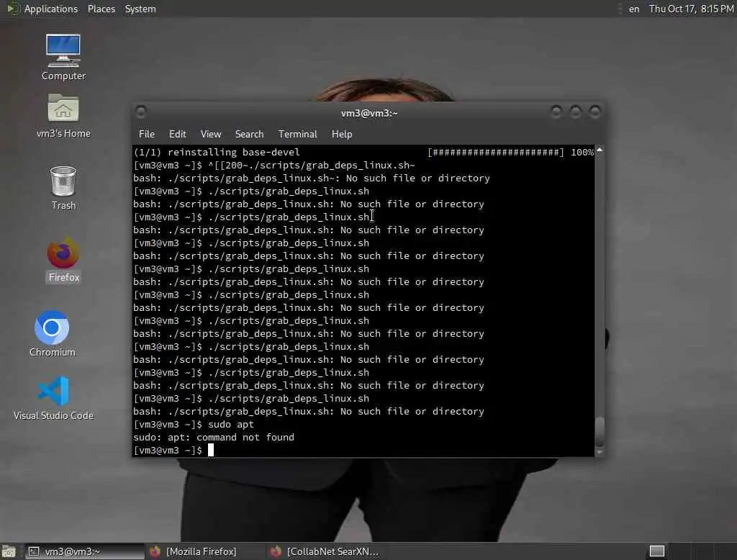Image resolution: width=737 pixels, height=560 pixels.
Task: Click the clock showing Thu Oct 17
Action: [x=691, y=9]
